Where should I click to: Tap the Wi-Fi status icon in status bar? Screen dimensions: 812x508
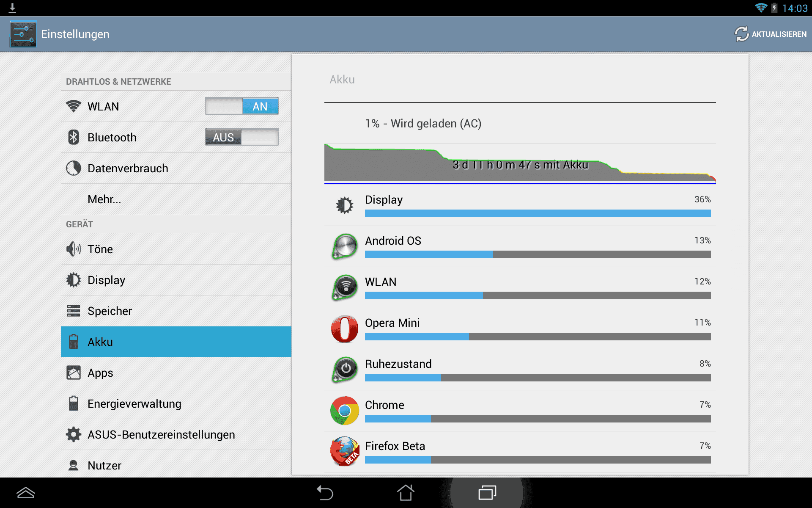click(x=761, y=8)
